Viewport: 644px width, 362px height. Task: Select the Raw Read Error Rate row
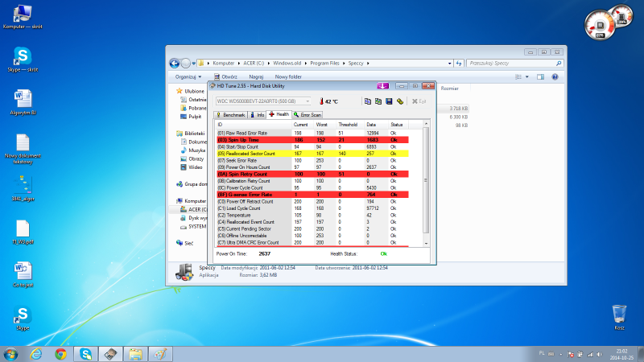pos(312,133)
